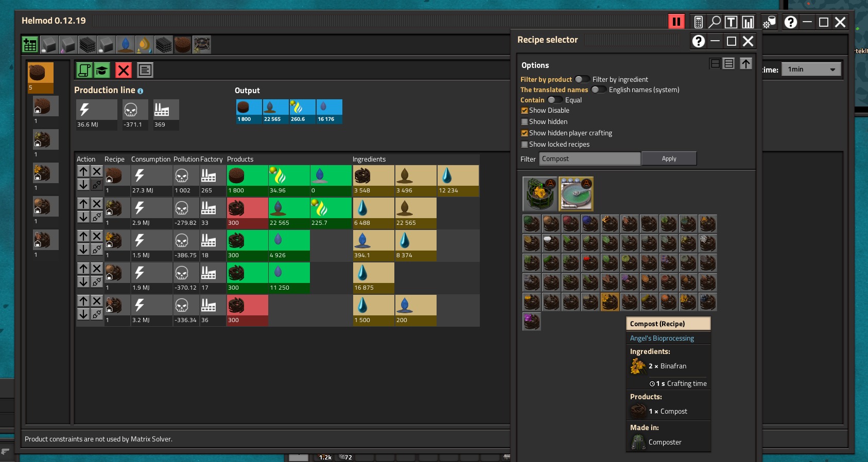The height and width of the screenshot is (462, 868).
Task: Open the time dropdown showing 1min
Action: point(811,69)
